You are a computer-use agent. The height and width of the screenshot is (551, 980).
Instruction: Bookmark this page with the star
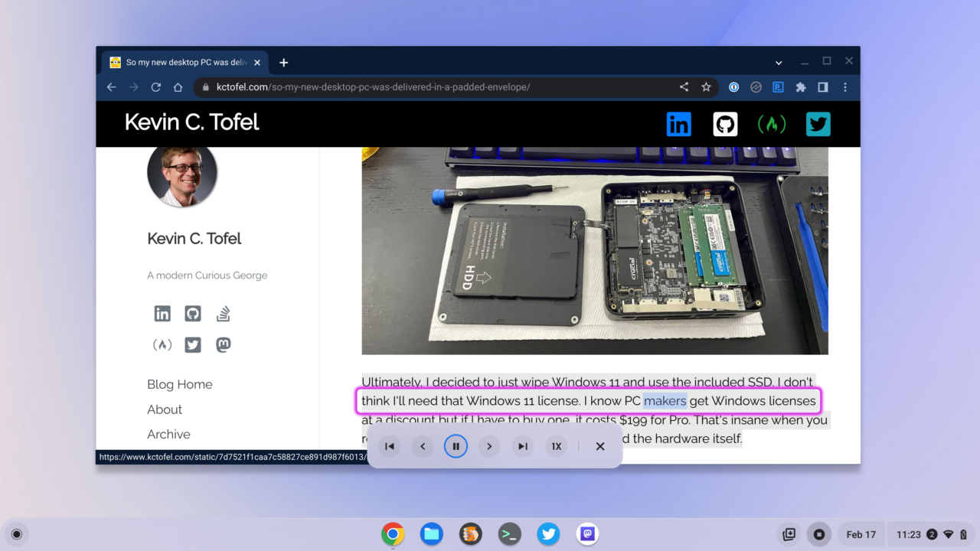point(706,87)
